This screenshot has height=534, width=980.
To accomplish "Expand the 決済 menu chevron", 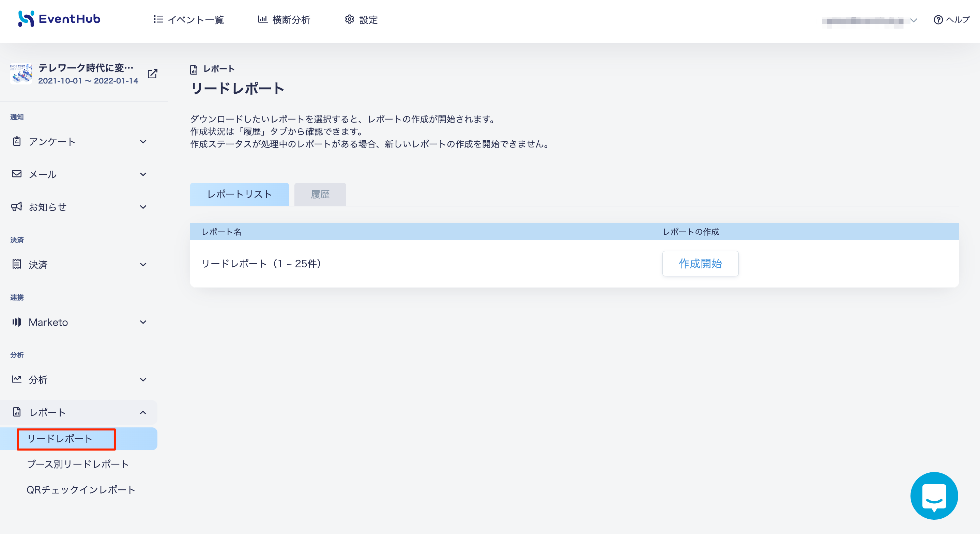I will [143, 264].
